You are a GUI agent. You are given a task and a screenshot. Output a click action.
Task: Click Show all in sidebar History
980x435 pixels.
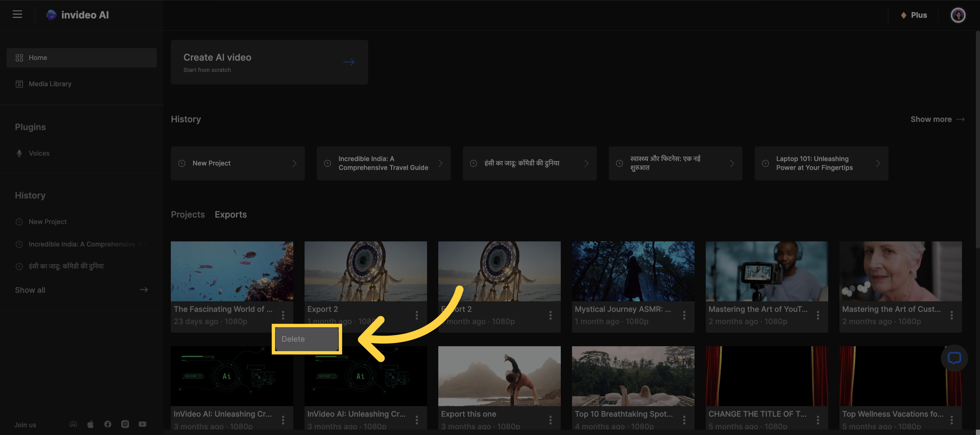(30, 290)
